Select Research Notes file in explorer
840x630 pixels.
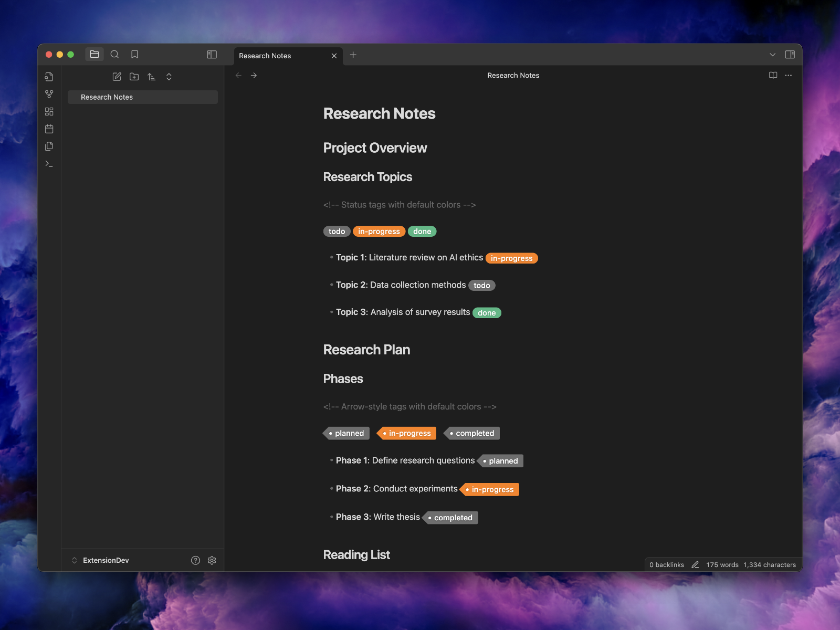click(143, 97)
